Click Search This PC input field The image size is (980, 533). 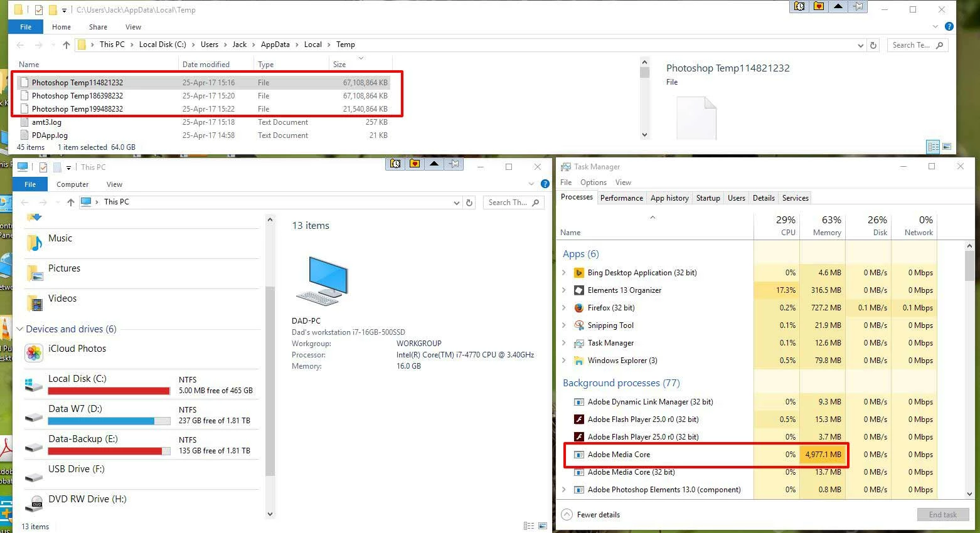click(513, 203)
